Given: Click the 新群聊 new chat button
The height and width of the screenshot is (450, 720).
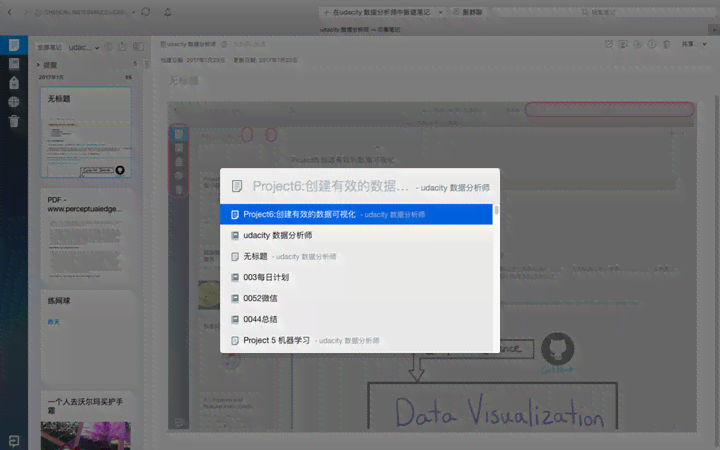Looking at the screenshot, I should (467, 12).
